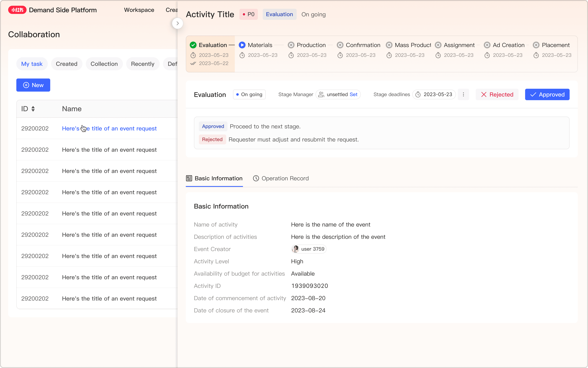This screenshot has width=588, height=368.
Task: Click the Approved label in the hint box
Action: 213,126
